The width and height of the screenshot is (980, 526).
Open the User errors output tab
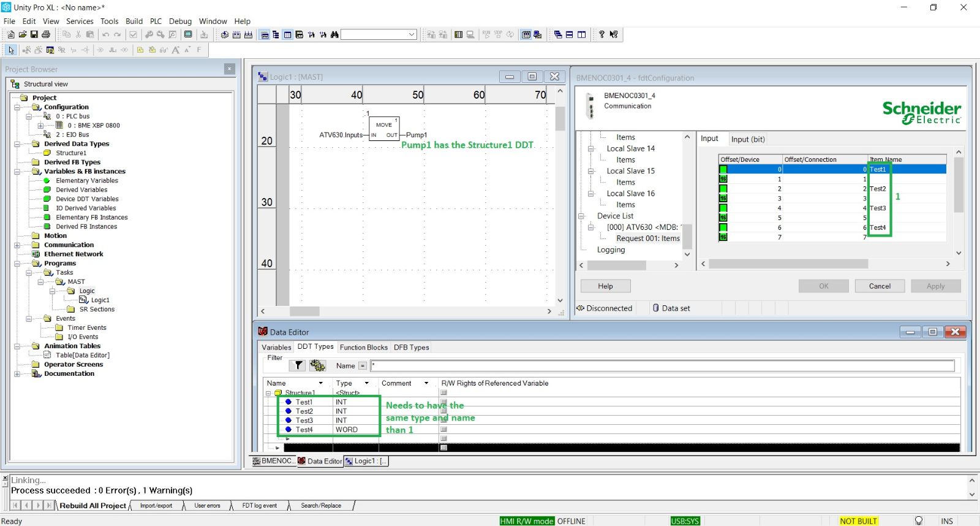207,506
